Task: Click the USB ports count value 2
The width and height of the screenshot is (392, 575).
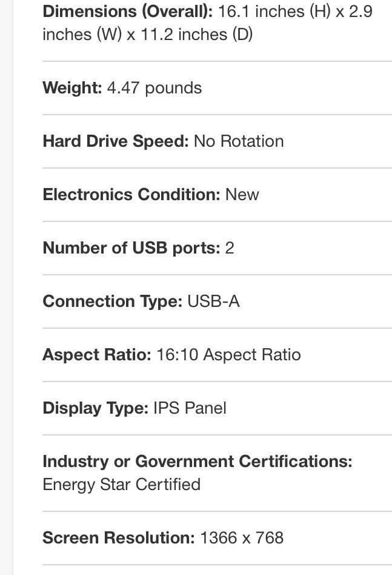Action: pos(230,248)
